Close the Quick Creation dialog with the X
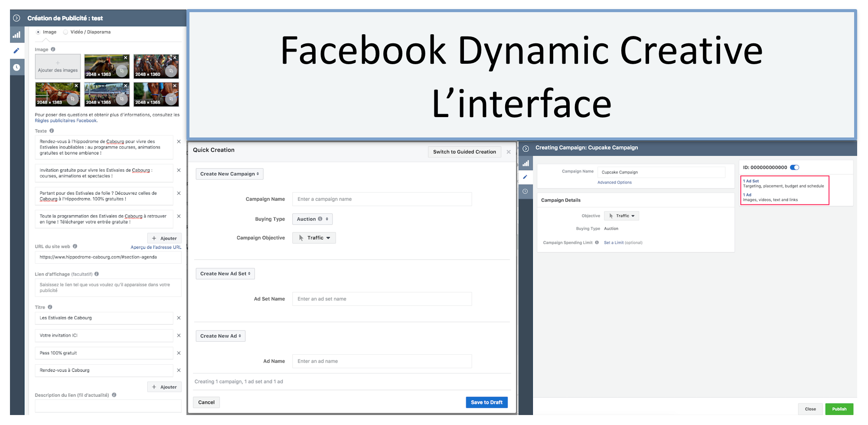868x425 pixels. click(x=509, y=152)
